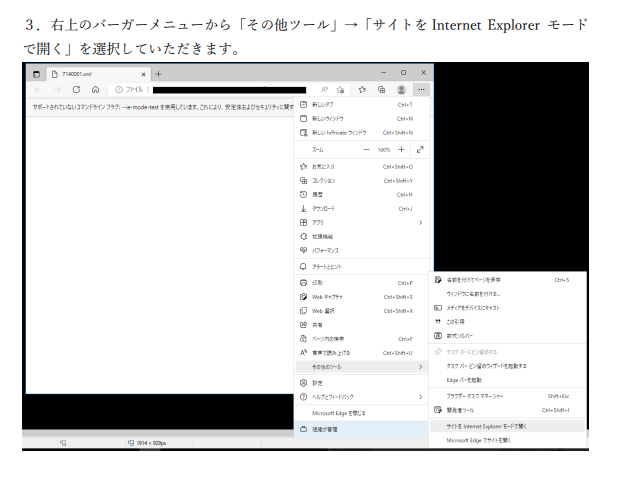Click the browser refresh button
This screenshot has height=477, width=627.
pyautogui.click(x=76, y=89)
